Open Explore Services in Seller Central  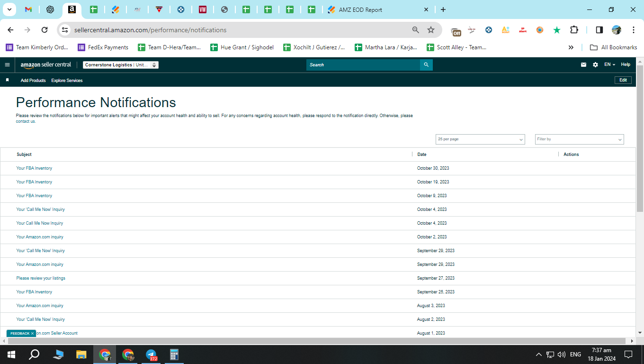click(67, 81)
